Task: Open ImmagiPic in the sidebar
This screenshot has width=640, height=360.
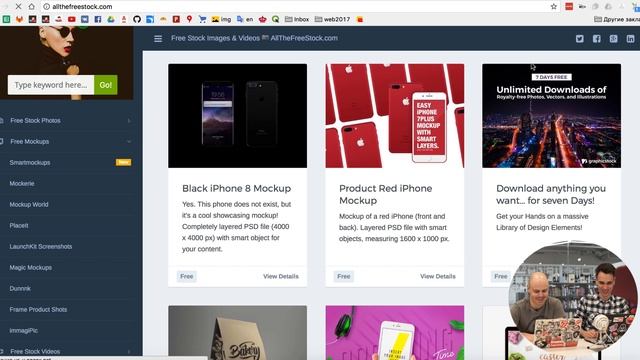Action: (24, 331)
